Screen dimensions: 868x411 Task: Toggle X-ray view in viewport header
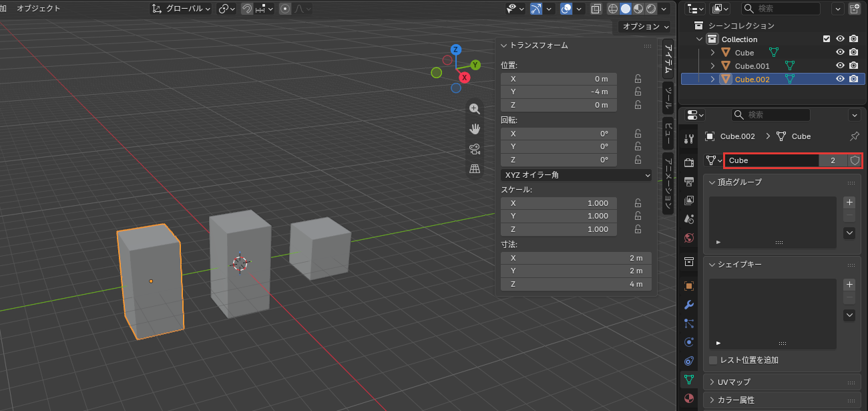point(596,9)
